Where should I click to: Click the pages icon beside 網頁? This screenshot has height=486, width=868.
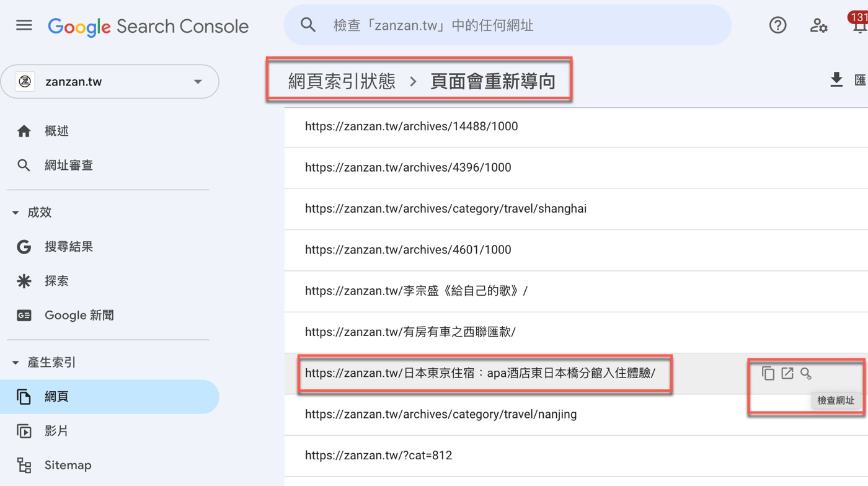point(24,397)
